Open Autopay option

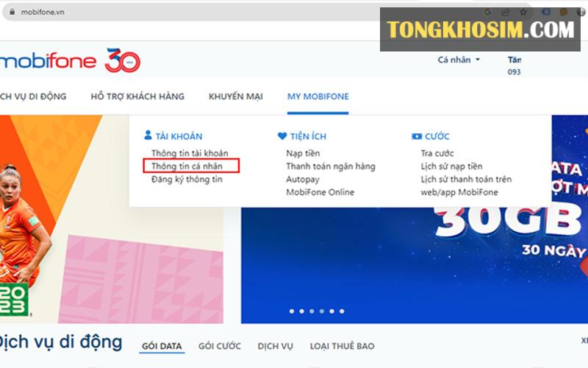[x=303, y=180]
